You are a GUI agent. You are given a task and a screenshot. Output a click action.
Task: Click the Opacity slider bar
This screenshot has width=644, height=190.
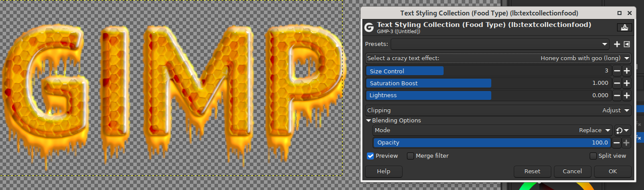pyautogui.click(x=492, y=142)
